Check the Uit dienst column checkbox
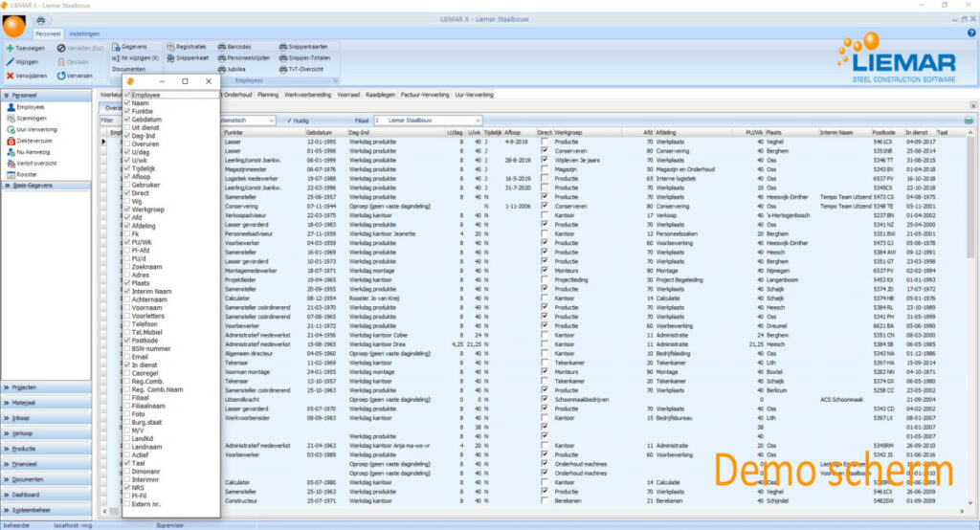The height and width of the screenshot is (530, 980). [x=127, y=127]
